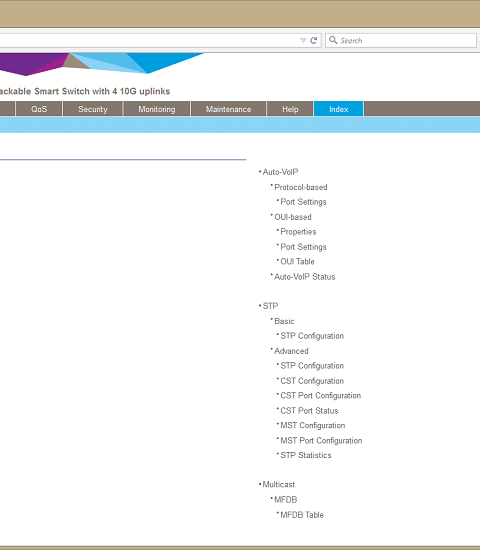Open STP Configuration under Basic
This screenshot has width=480, height=550.
pos(312,336)
